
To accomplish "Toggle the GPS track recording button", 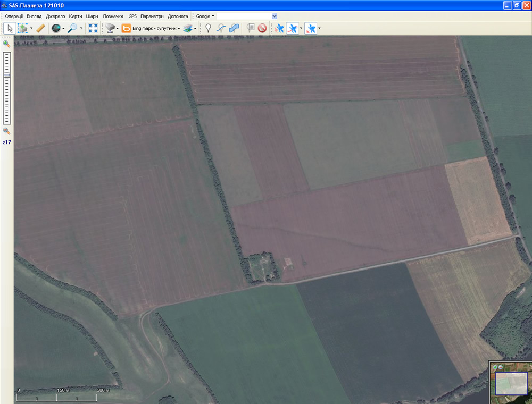I will pyautogui.click(x=292, y=28).
